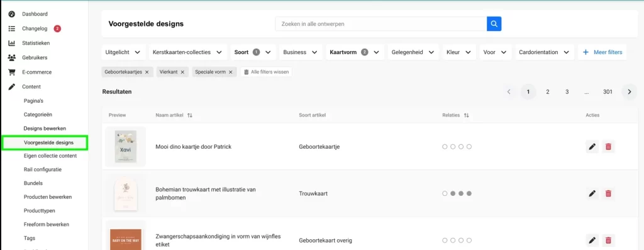The height and width of the screenshot is (250, 644).
Task: Open Freeform bewerken menu item
Action: pos(47,225)
